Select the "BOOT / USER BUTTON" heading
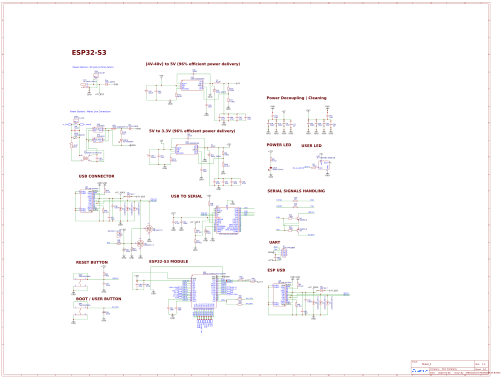Screen dimensions: 503x378 pos(98,299)
